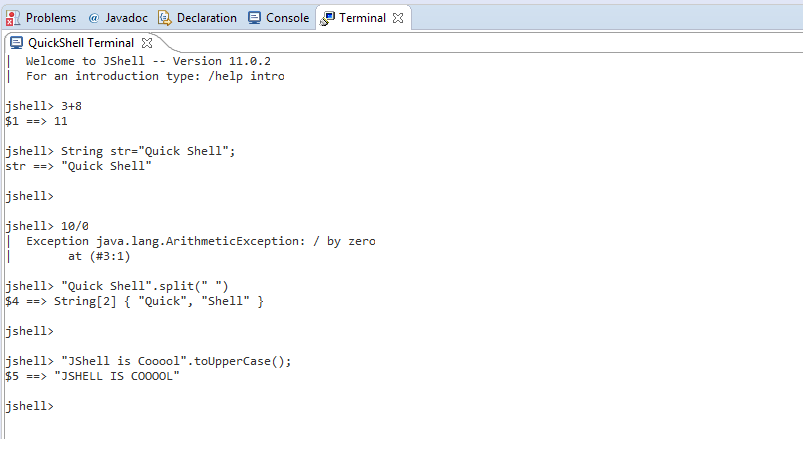Click the text "Welcome to JShell -- Version 11.0.2"
Image resolution: width=803 pixels, height=462 pixels.
coord(149,61)
